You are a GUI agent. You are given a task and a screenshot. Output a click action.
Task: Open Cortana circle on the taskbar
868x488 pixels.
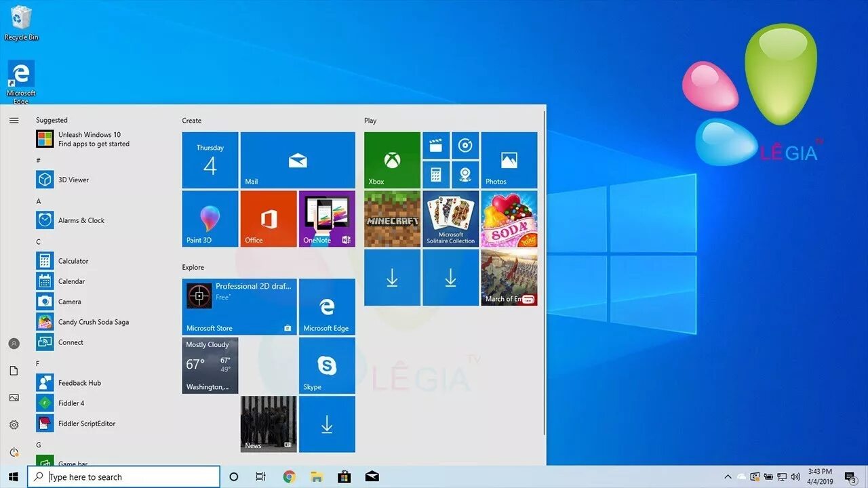click(x=234, y=476)
